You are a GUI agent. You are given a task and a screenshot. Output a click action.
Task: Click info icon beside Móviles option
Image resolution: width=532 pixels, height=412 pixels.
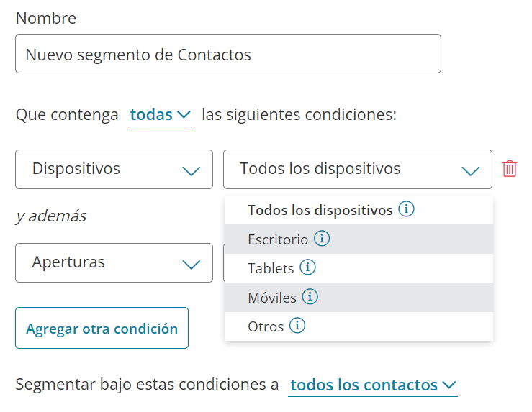(310, 296)
